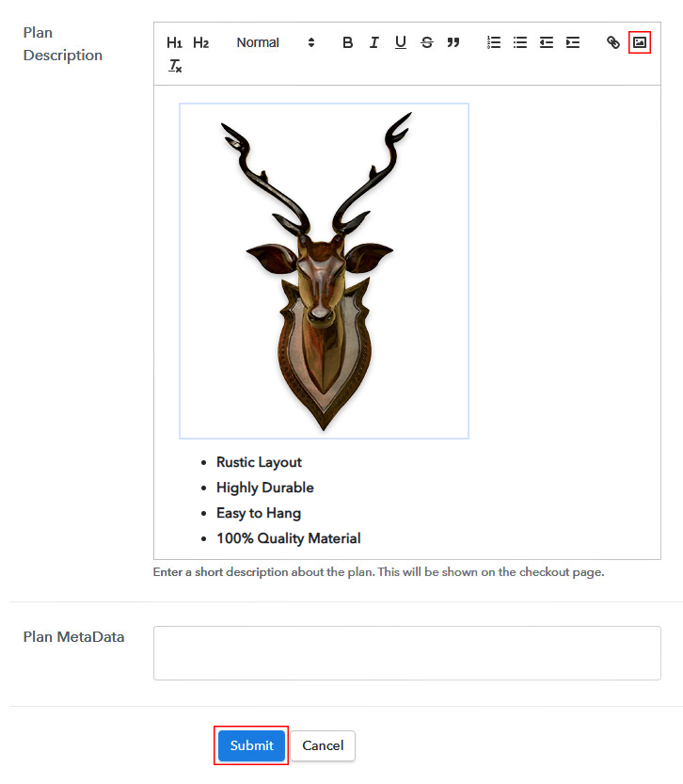
Task: Toggle underline formatting
Action: tap(400, 42)
